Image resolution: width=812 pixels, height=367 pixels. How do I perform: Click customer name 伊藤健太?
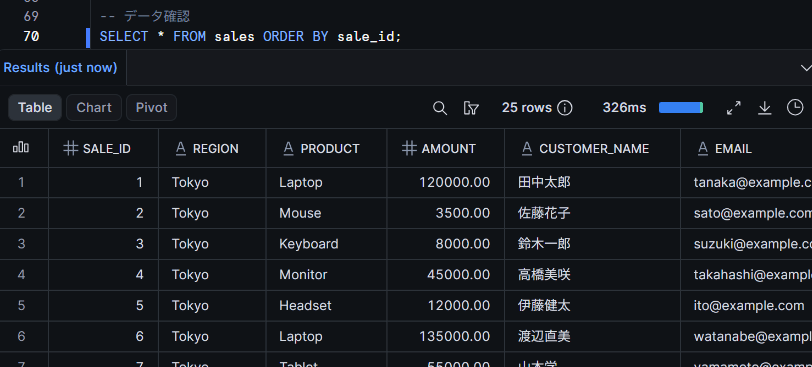(544, 305)
